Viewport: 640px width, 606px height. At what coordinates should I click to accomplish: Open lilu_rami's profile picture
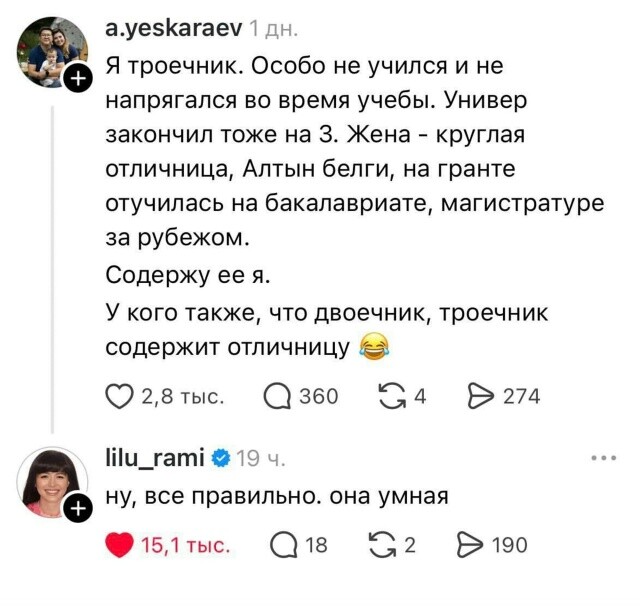[52, 482]
